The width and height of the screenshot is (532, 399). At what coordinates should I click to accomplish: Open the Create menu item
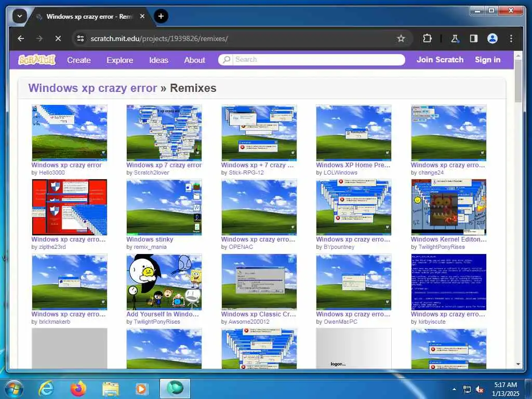coord(79,60)
